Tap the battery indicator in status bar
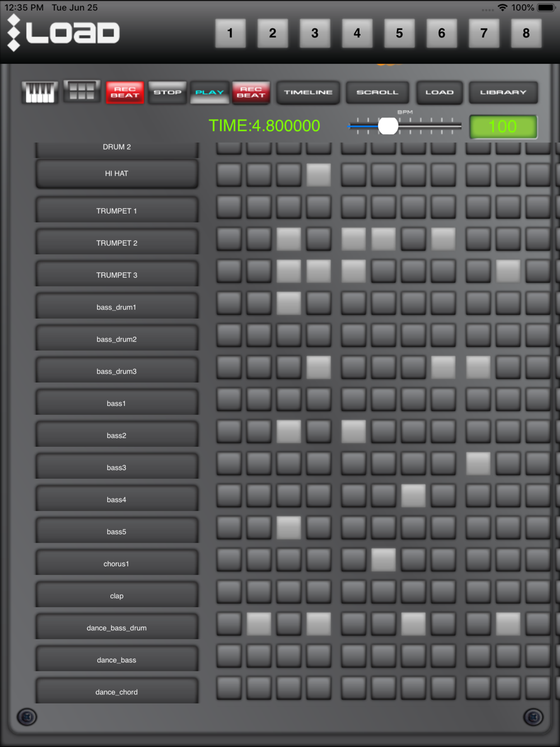 tap(546, 8)
